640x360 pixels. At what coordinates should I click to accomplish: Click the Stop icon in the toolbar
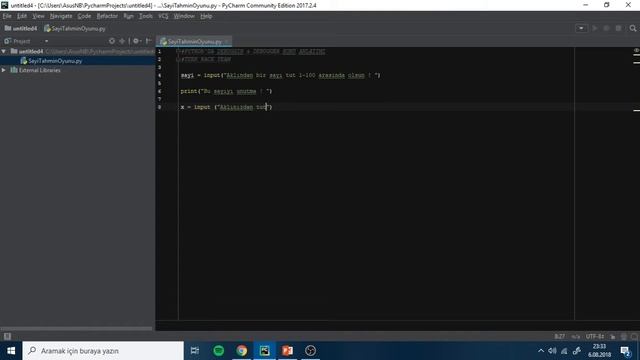(619, 28)
